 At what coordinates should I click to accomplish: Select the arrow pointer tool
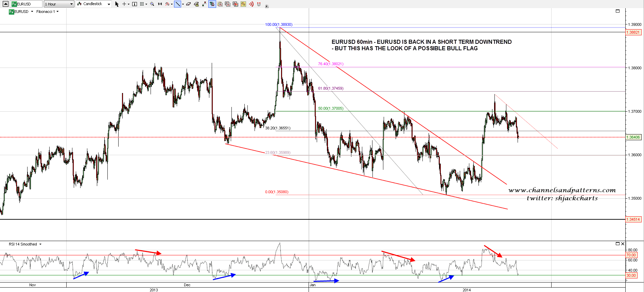click(x=117, y=4)
